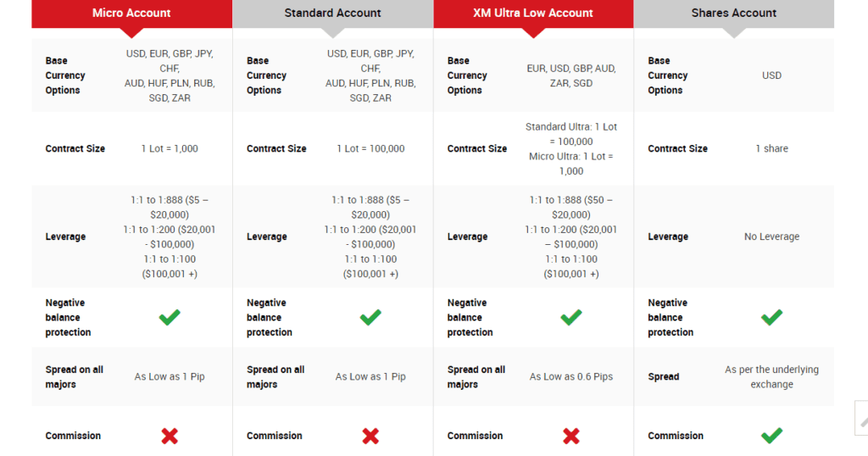Viewport: 868px width, 456px height.
Task: Click 'Negative balance protection' label in Standard Account
Action: [270, 317]
